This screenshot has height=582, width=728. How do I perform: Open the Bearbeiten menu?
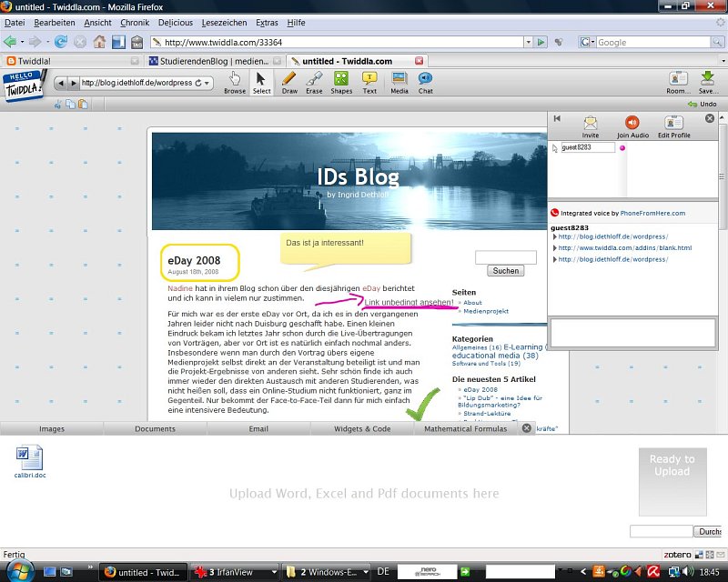tap(55, 22)
